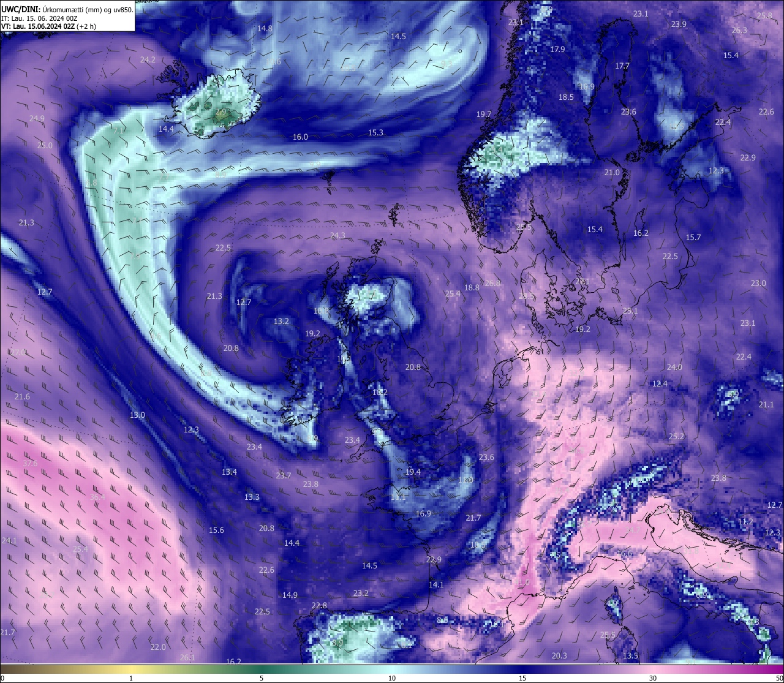This screenshot has height=683, width=784.
Task: Click the 14.1 value on the map
Action: tap(435, 585)
